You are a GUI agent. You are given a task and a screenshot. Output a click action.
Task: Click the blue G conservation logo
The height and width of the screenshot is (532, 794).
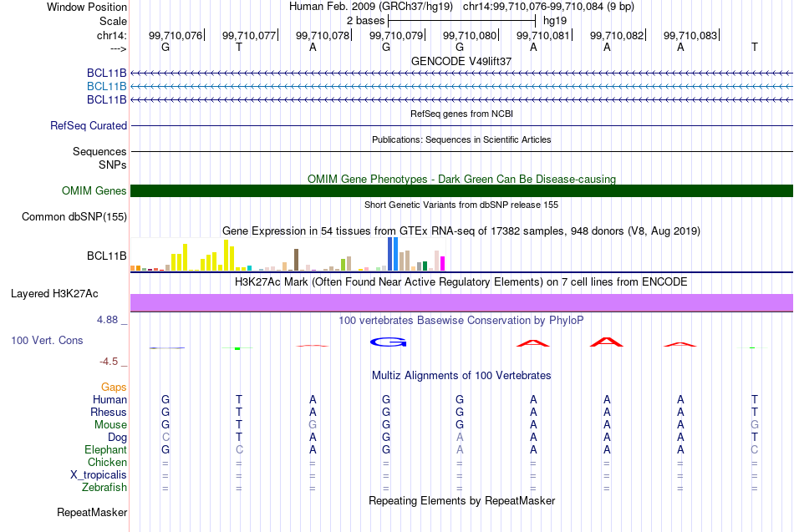[x=388, y=342]
